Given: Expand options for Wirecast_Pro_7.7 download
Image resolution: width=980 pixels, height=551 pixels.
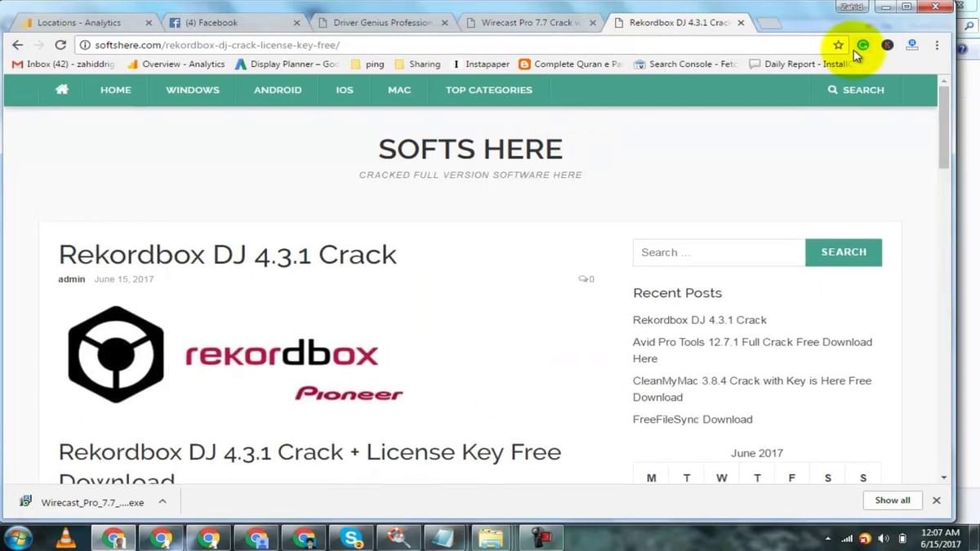Looking at the screenshot, I should pos(163,501).
